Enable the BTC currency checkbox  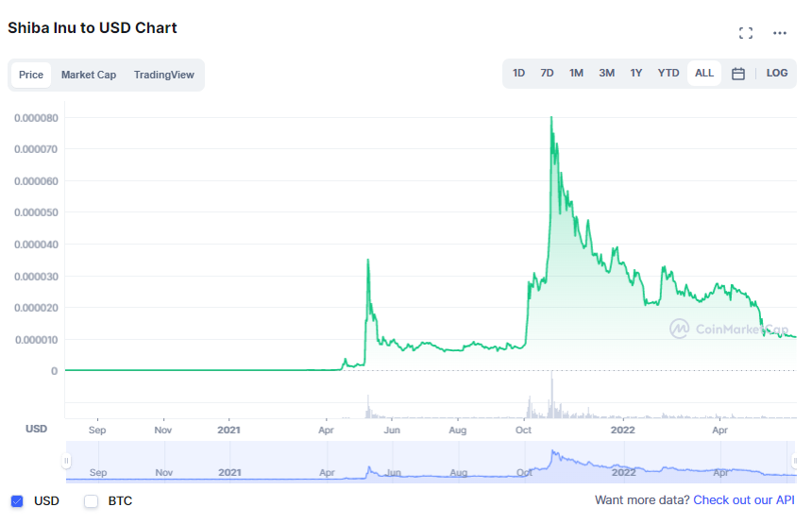pos(92,500)
